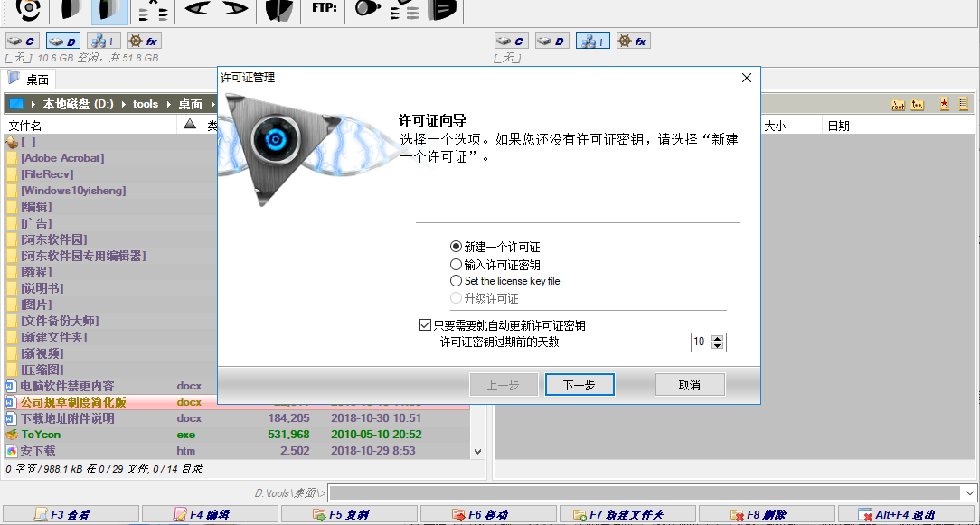Switch to the 桌面 tab
Image resolution: width=980 pixels, height=525 pixels.
point(29,80)
